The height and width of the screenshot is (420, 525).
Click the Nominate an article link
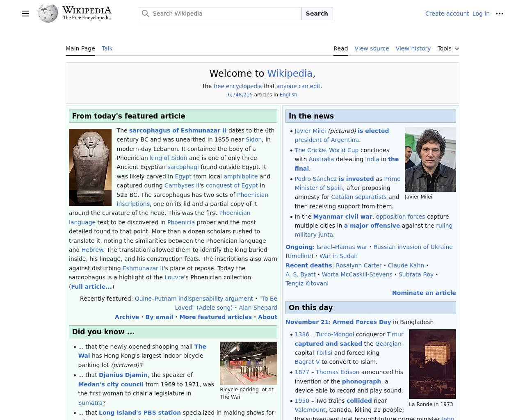(424, 293)
